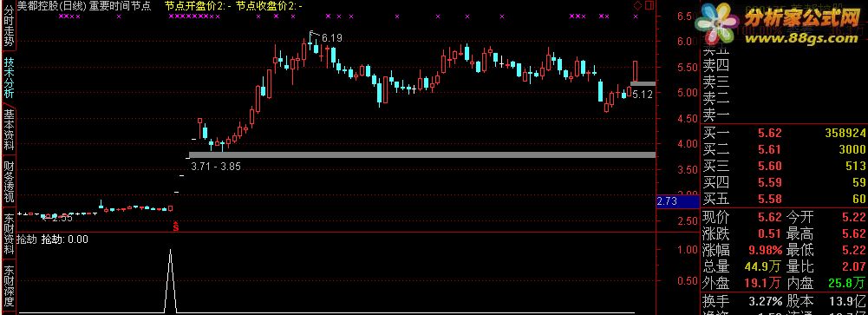Click the 最高 value 5.62
This screenshot has height=315, width=868.
coord(853,233)
